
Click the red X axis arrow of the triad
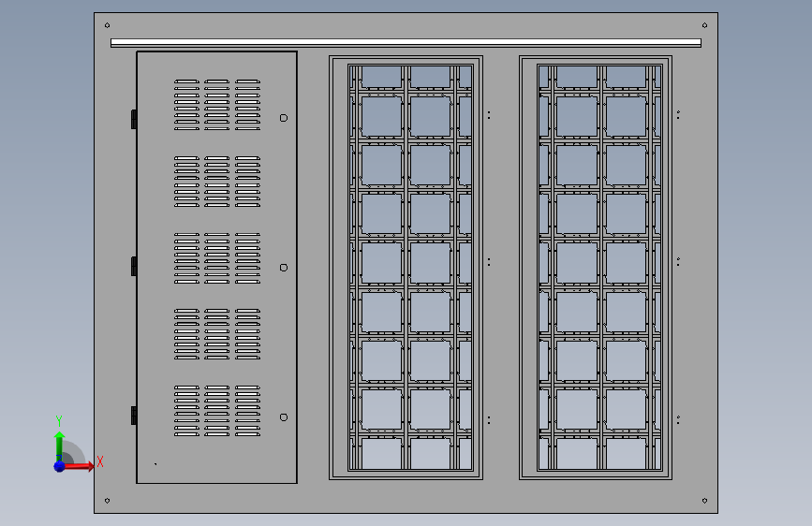(x=79, y=466)
